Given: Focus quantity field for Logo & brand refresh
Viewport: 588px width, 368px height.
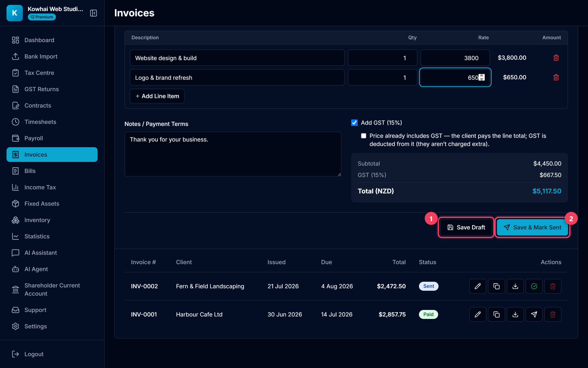Looking at the screenshot, I should pos(382,77).
